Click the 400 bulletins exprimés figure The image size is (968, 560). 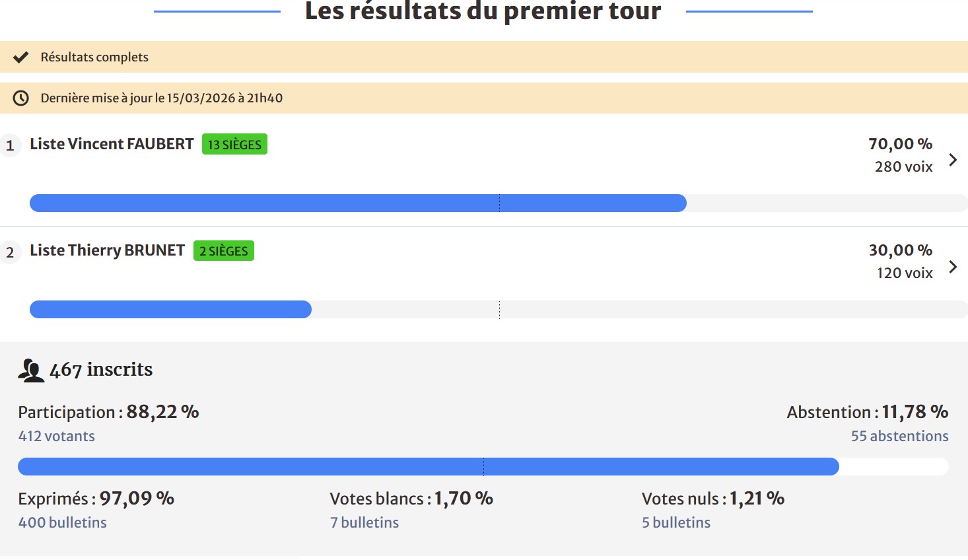(63, 522)
